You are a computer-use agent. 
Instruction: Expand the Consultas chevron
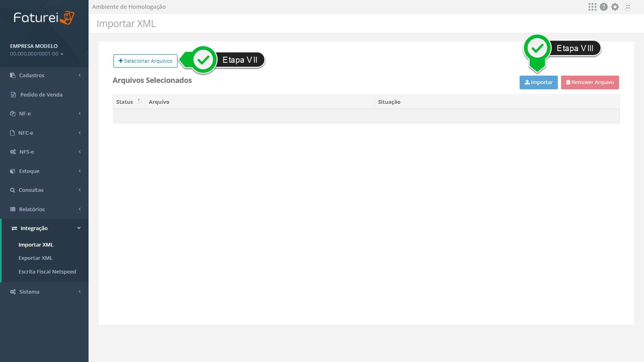point(80,190)
